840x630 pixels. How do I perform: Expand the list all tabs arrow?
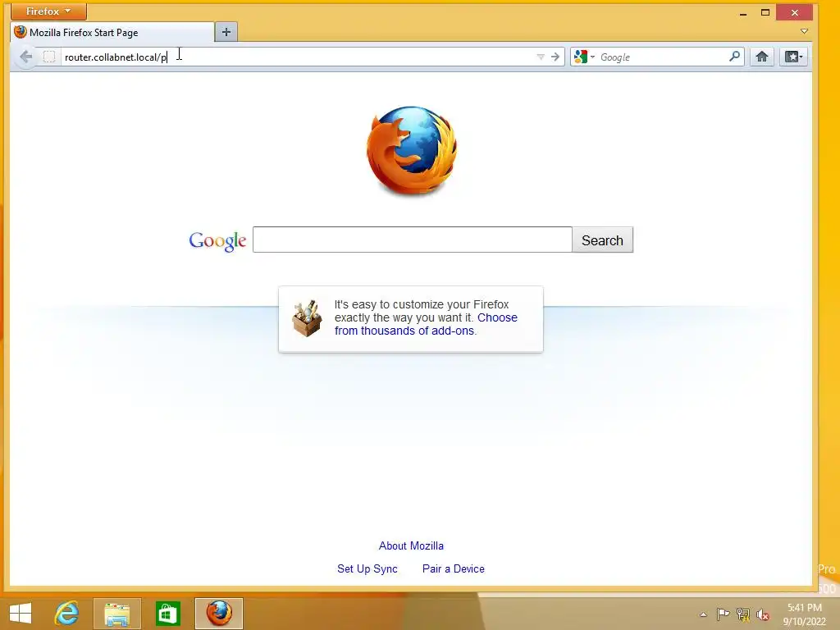point(804,32)
